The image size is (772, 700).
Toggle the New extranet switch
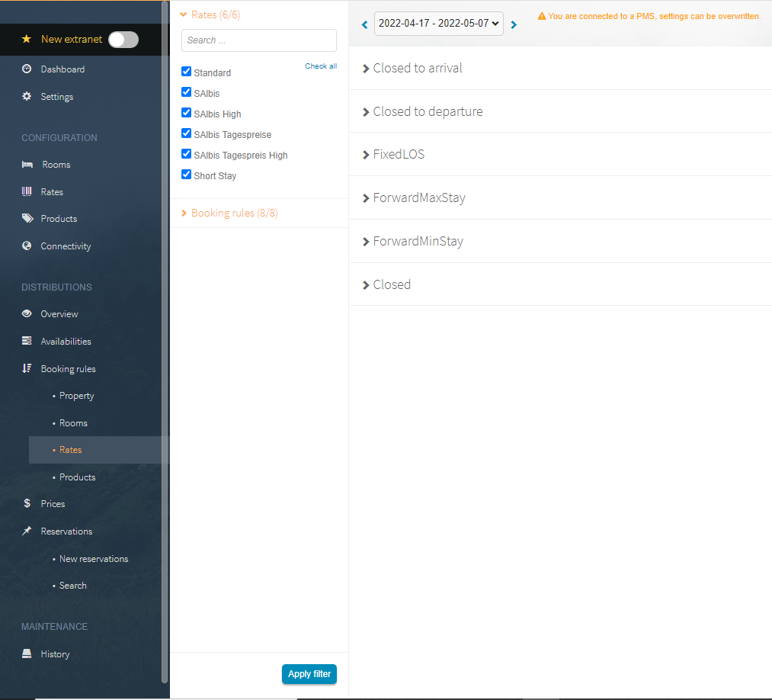tap(123, 40)
